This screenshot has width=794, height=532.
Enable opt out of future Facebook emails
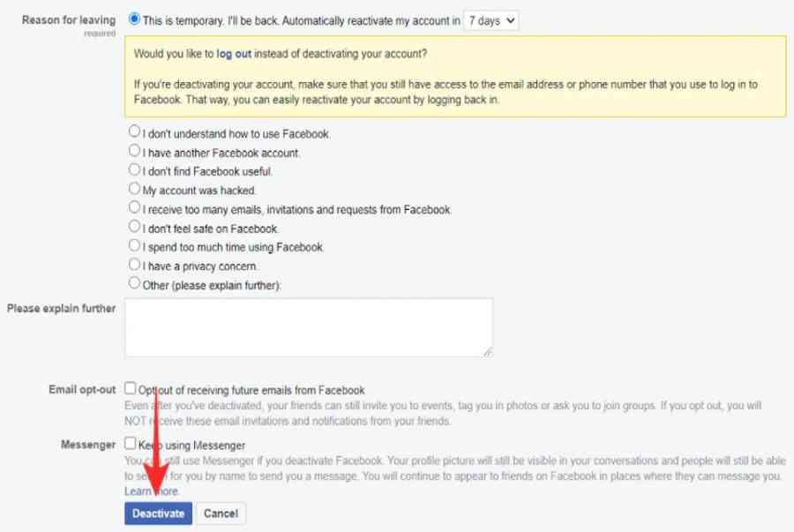(131, 388)
